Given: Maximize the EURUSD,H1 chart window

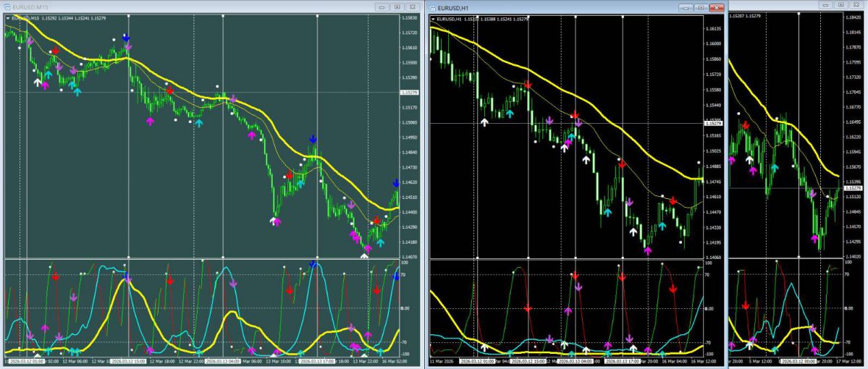Looking at the screenshot, I should tap(701, 7).
